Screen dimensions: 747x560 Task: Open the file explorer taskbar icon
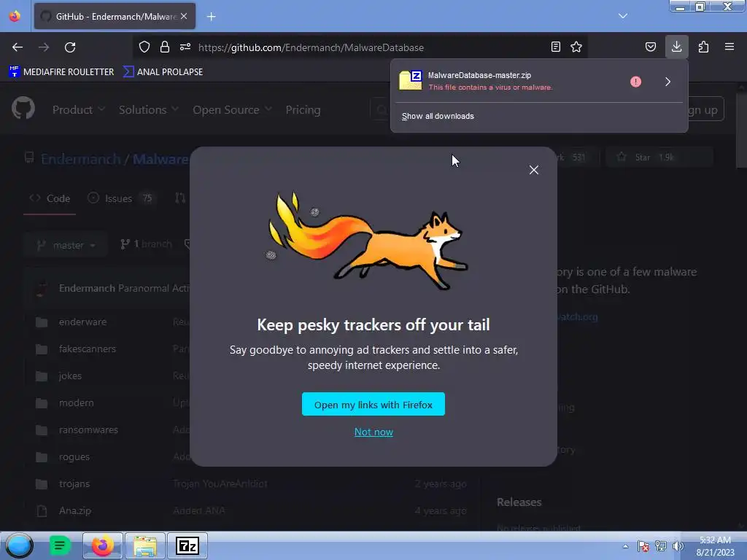(x=145, y=545)
